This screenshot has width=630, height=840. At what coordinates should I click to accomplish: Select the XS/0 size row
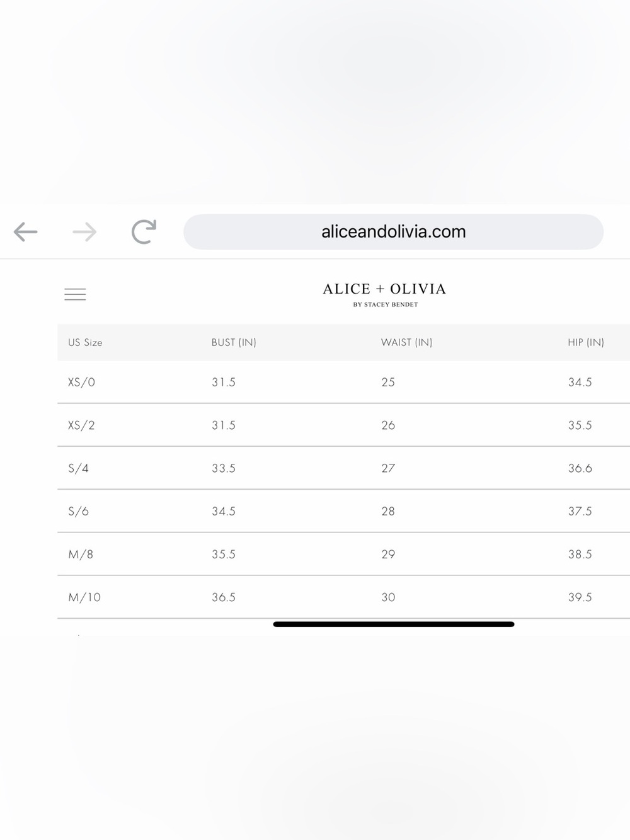coord(343,382)
